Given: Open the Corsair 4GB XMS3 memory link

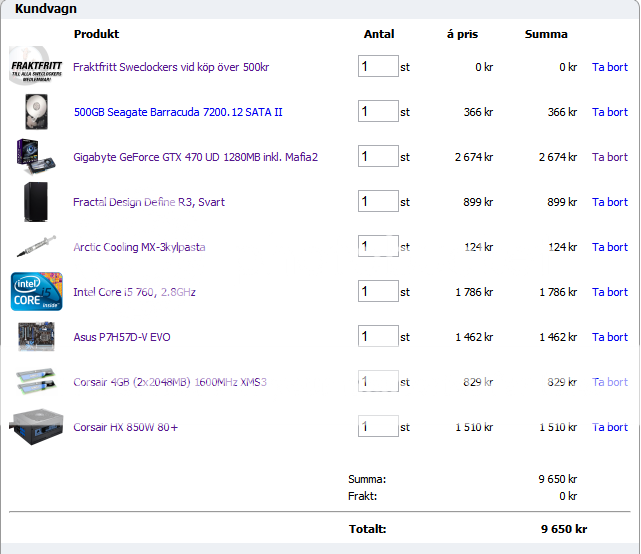Looking at the screenshot, I should click(x=169, y=382).
